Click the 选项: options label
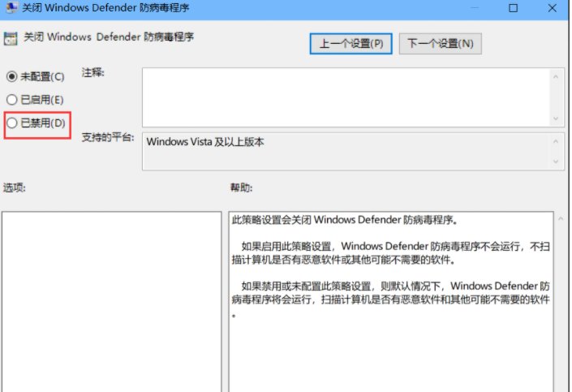572x392 pixels. point(15,187)
